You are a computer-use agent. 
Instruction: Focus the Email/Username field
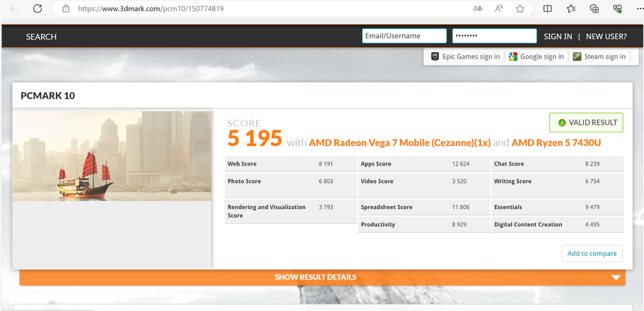pyautogui.click(x=404, y=36)
